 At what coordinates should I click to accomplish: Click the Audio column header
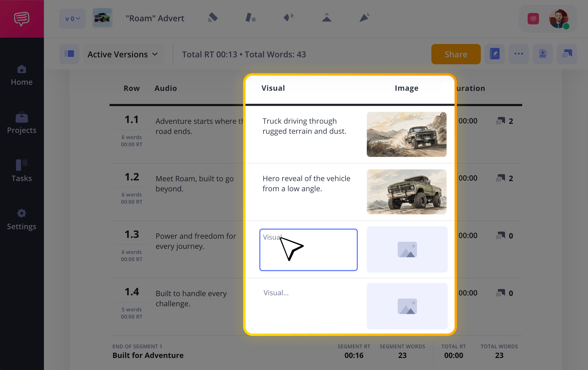(x=166, y=88)
